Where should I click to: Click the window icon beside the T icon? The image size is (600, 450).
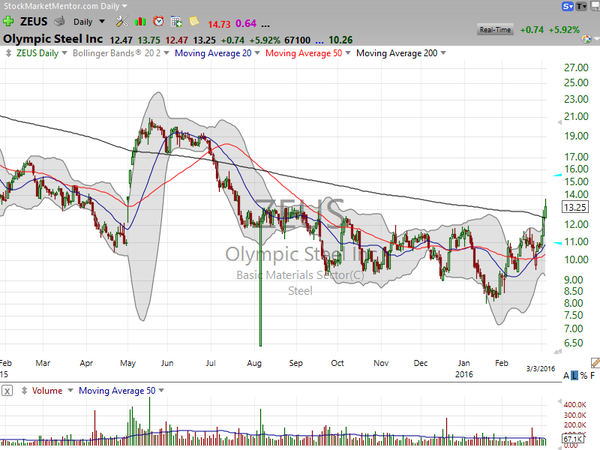tap(595, 6)
